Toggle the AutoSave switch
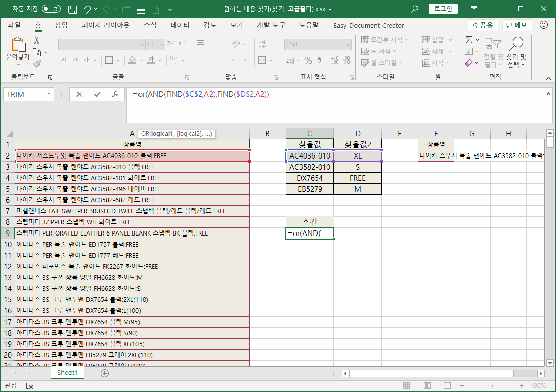This screenshot has width=556, height=392. [x=51, y=9]
